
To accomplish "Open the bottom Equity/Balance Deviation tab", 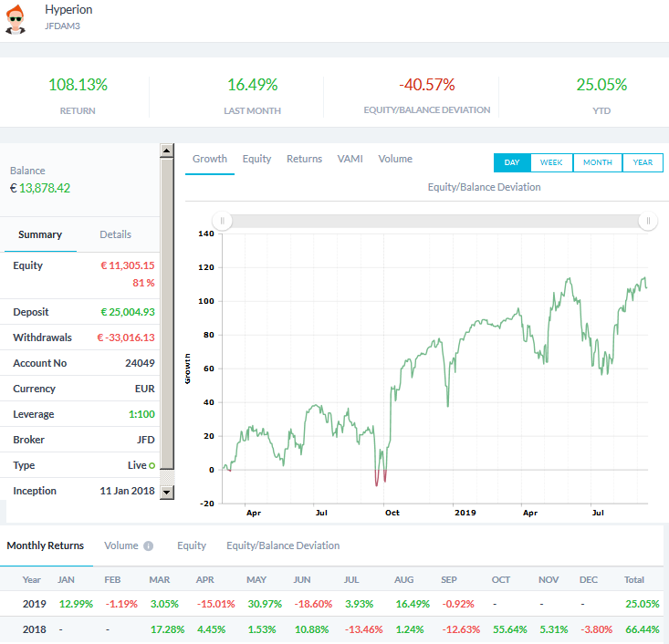I will point(283,545).
